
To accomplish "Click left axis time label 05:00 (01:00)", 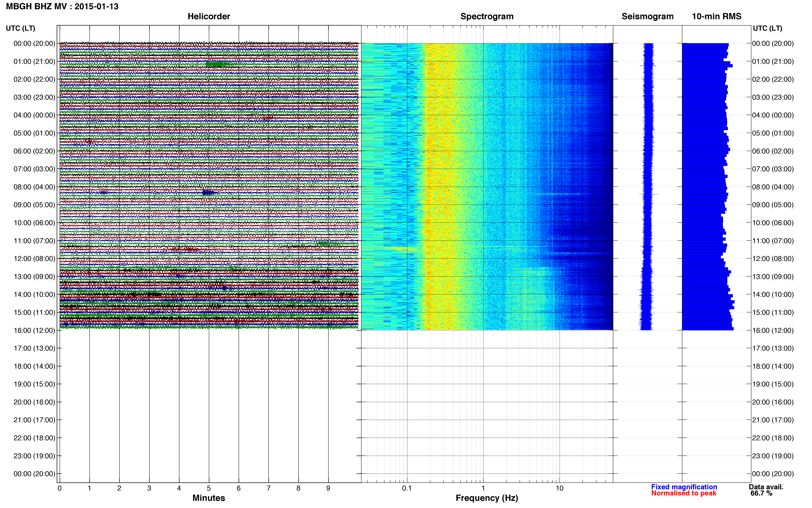I will point(34,133).
